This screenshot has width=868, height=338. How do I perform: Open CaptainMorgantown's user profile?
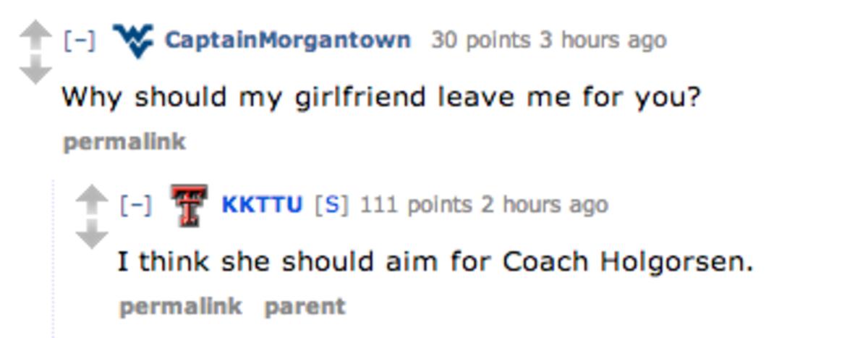(287, 40)
